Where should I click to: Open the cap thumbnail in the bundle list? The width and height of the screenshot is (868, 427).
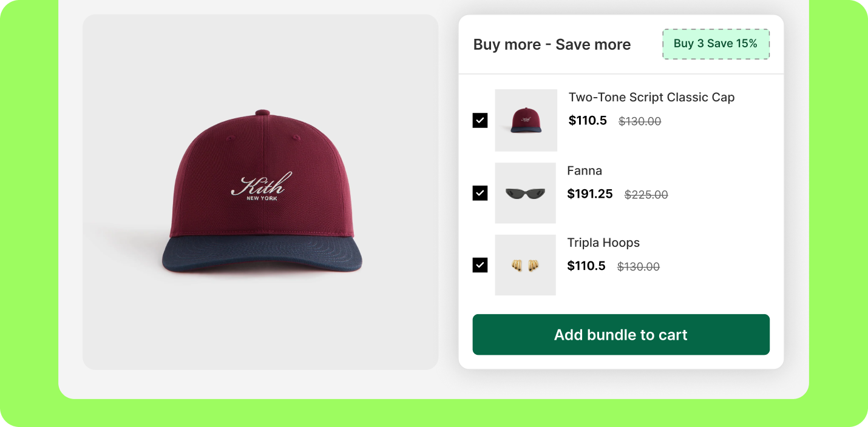pos(526,120)
